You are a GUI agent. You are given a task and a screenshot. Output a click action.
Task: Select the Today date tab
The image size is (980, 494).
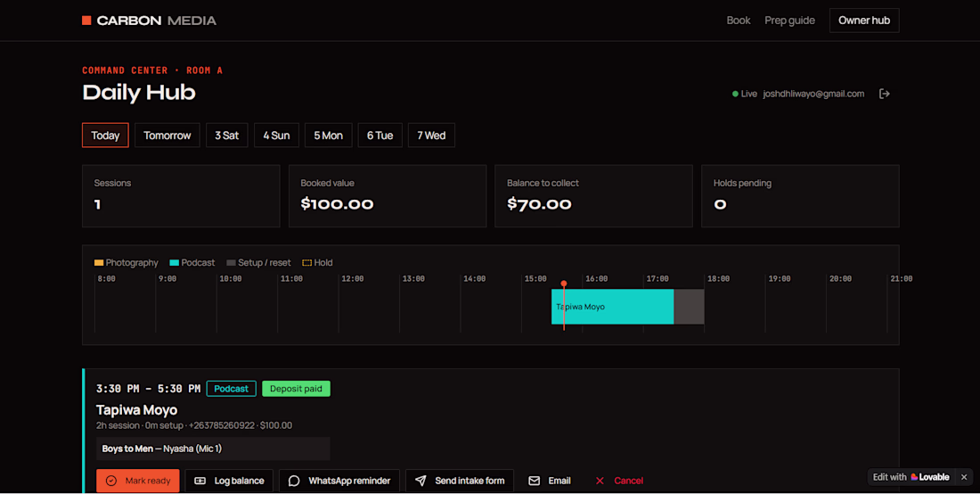tap(105, 135)
